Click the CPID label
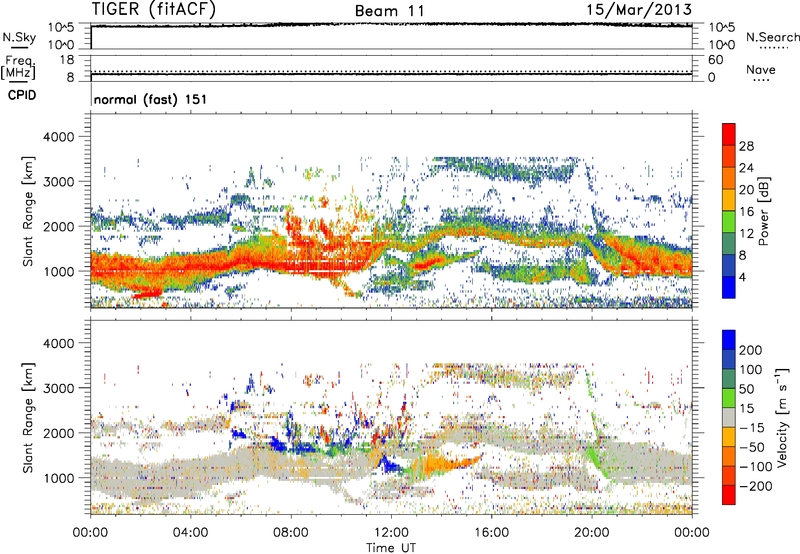The width and height of the screenshot is (800, 554). tap(22, 95)
